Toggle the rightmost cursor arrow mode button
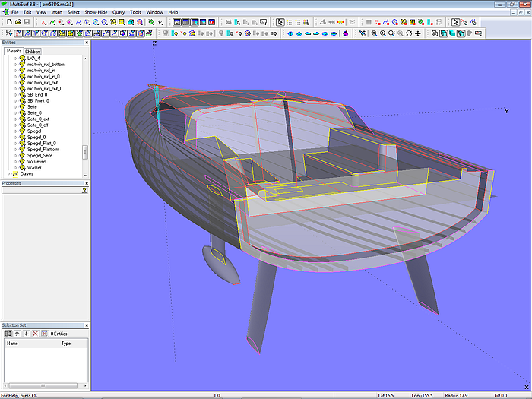This screenshot has height=399, width=532. (x=455, y=22)
